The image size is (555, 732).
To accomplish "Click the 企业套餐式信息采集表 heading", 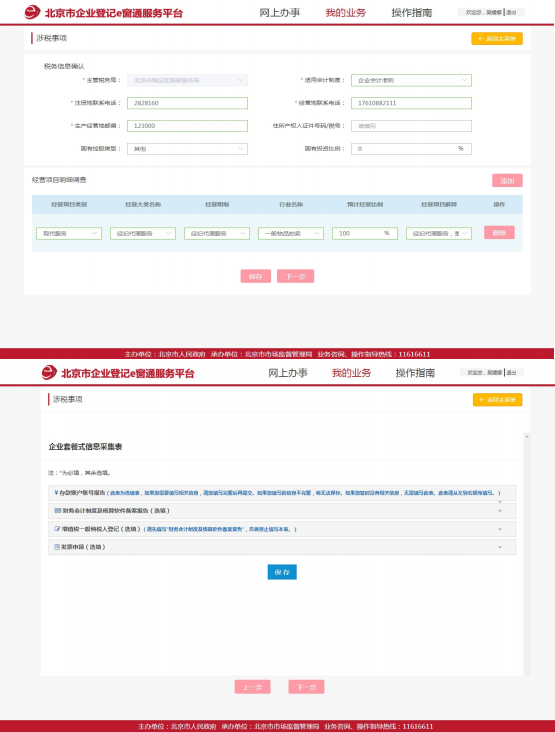I will (85, 447).
